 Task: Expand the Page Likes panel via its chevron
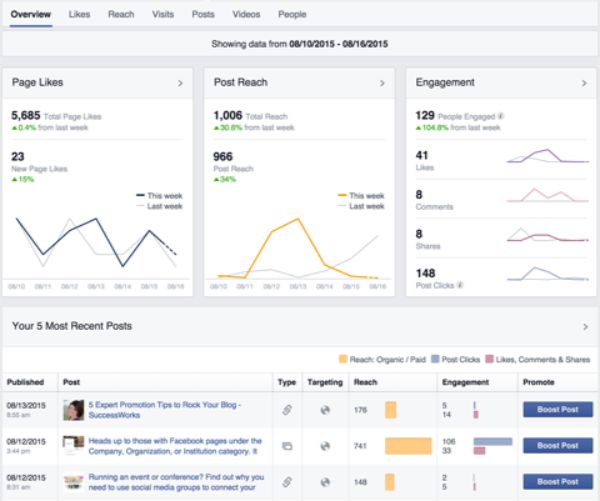tap(180, 83)
